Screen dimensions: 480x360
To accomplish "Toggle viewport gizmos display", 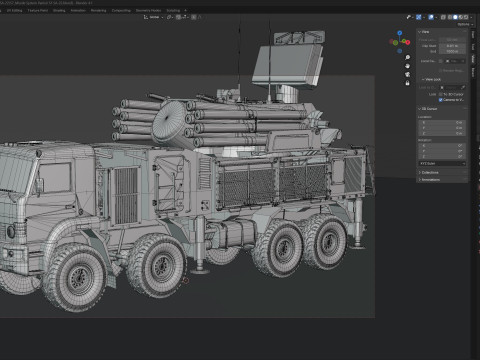I will coord(419,17).
